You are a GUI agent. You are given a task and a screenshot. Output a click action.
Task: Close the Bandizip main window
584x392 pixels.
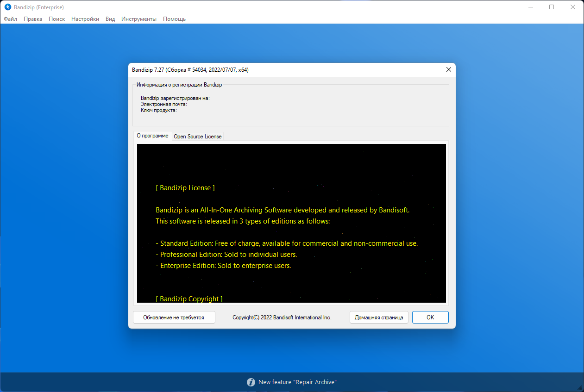573,7
